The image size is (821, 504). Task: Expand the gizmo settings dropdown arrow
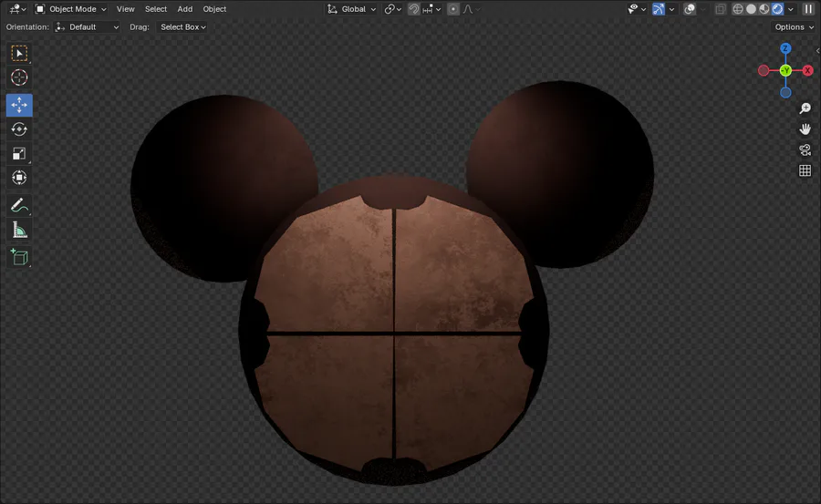(671, 9)
